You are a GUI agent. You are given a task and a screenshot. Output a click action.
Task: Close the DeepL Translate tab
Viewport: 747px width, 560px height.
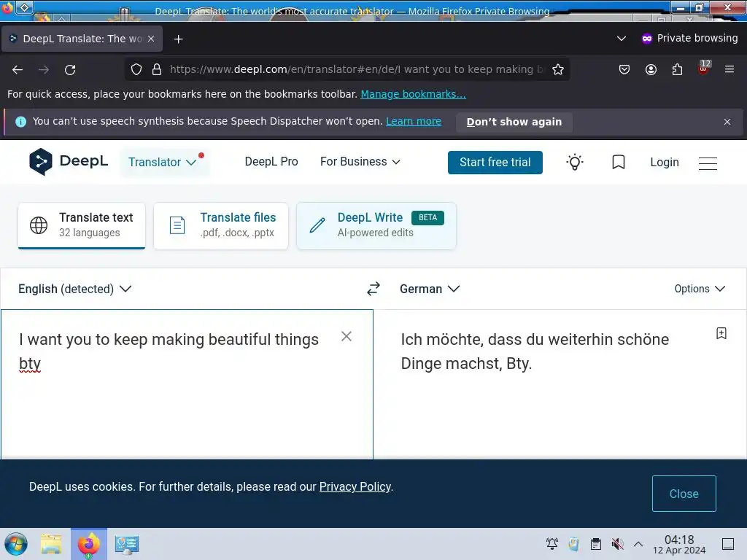point(151,39)
